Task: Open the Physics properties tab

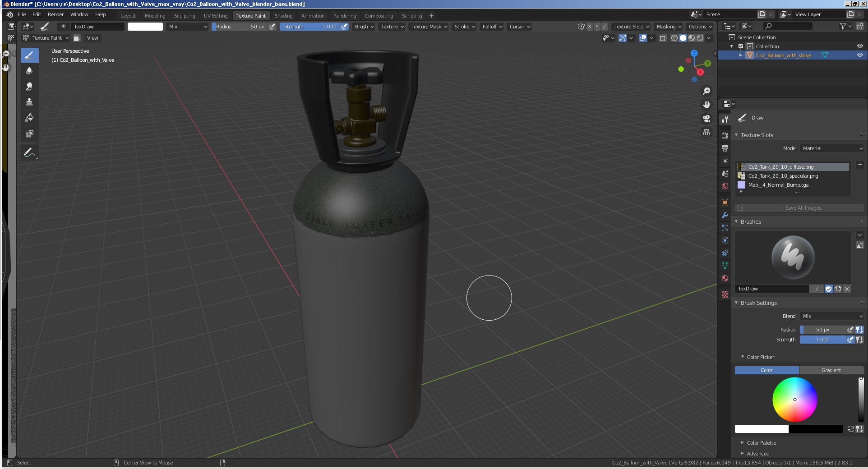Action: pyautogui.click(x=725, y=240)
